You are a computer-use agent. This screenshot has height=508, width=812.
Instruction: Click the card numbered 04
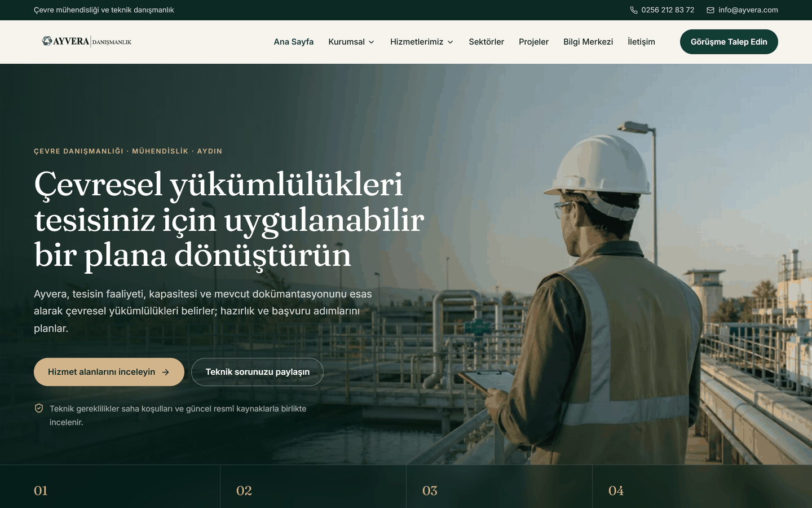(702, 487)
